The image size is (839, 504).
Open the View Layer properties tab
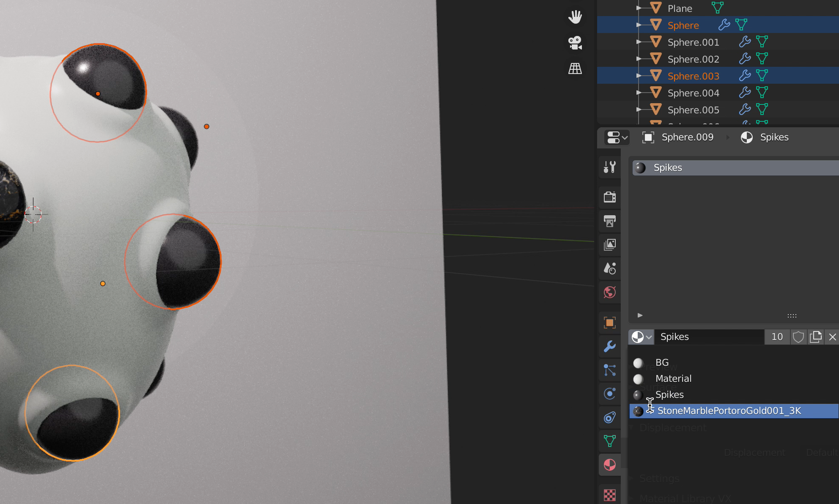[609, 245]
